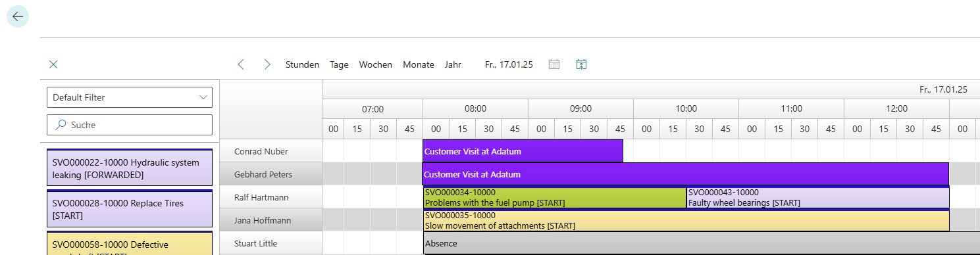This screenshot has height=255, width=980.
Task: Switch the view to Jahr
Action: (x=453, y=64)
